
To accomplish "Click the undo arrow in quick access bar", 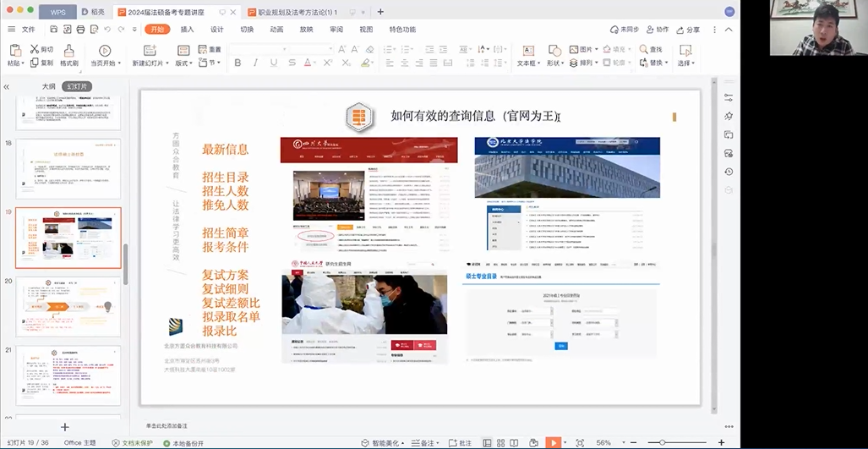I will [106, 30].
